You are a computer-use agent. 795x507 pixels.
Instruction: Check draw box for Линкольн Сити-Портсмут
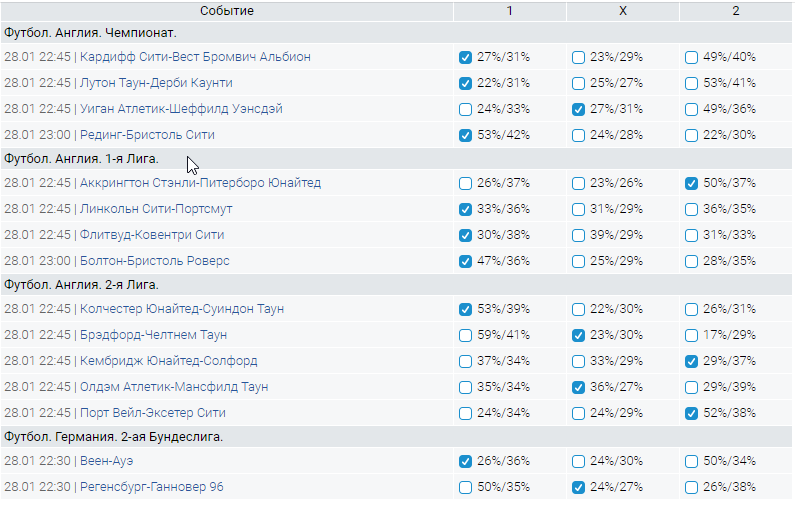tap(578, 210)
